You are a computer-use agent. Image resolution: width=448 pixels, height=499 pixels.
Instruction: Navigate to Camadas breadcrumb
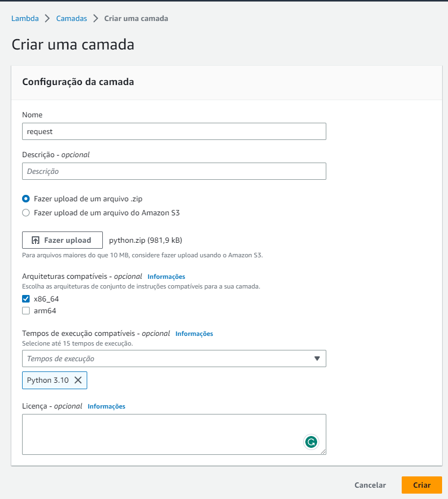pyautogui.click(x=72, y=18)
